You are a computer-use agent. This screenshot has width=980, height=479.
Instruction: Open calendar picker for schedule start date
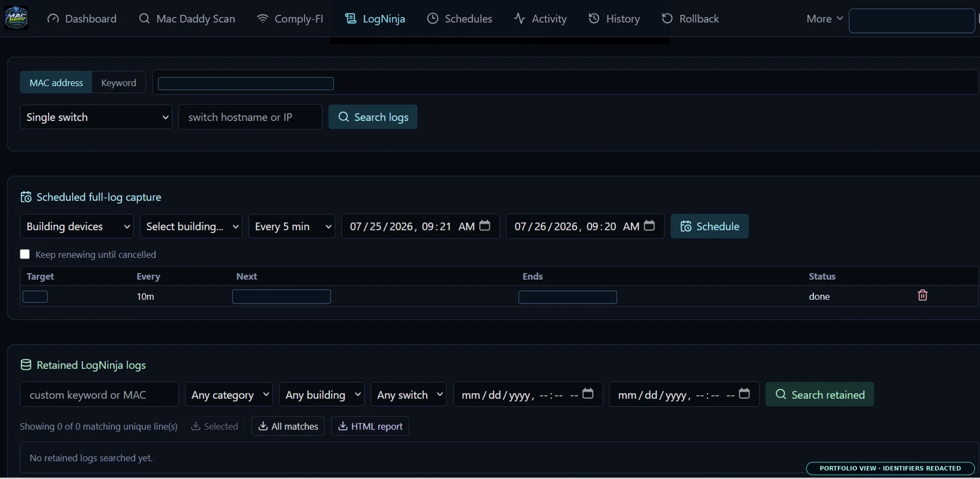tap(485, 226)
